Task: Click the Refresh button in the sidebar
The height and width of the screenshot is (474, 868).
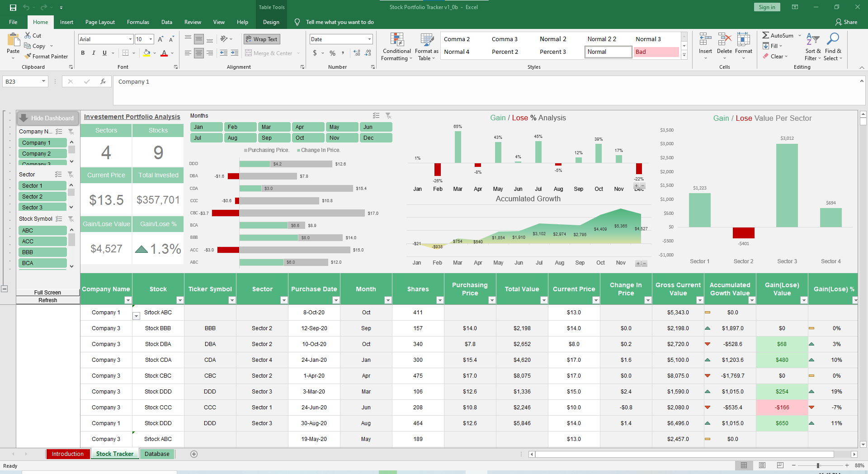Action: point(47,300)
